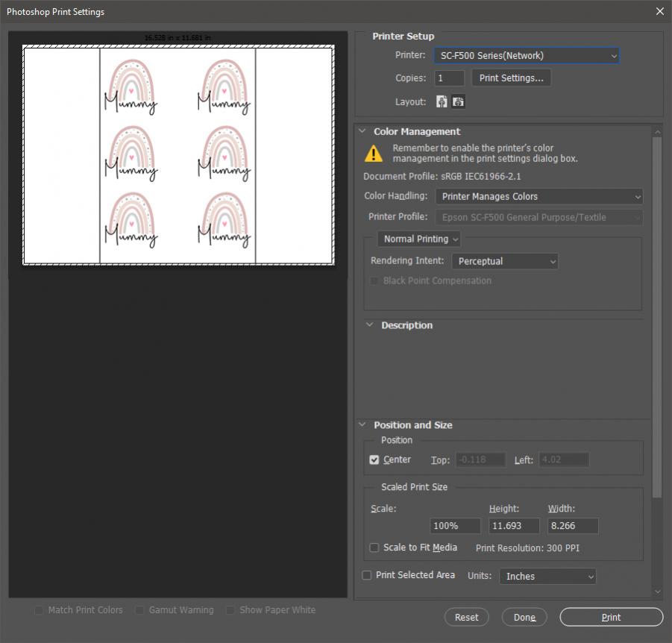Viewport: 672px width, 643px height.
Task: Click the Done button
Action: [524, 617]
